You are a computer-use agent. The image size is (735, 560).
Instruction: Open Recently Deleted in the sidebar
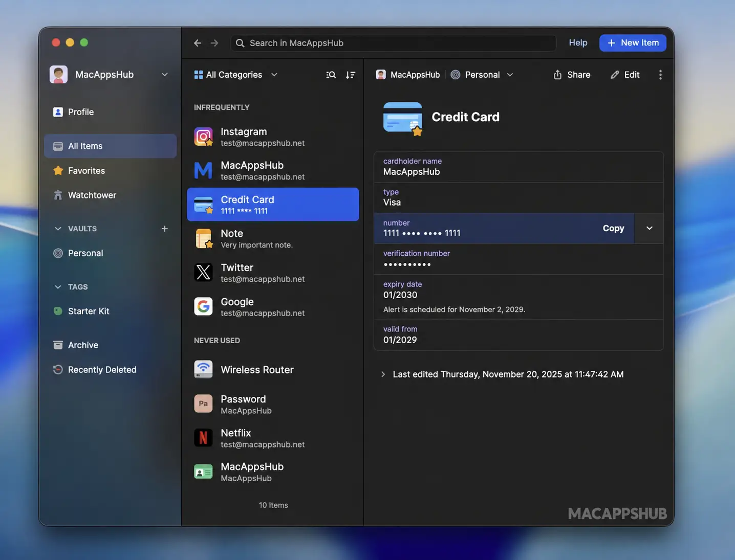point(110,370)
